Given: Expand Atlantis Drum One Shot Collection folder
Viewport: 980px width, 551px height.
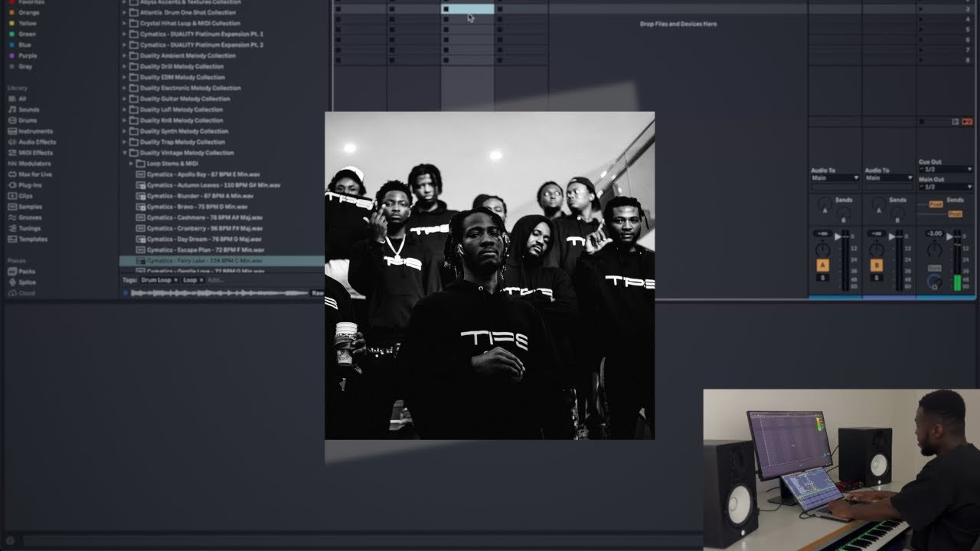Looking at the screenshot, I should 125,12.
